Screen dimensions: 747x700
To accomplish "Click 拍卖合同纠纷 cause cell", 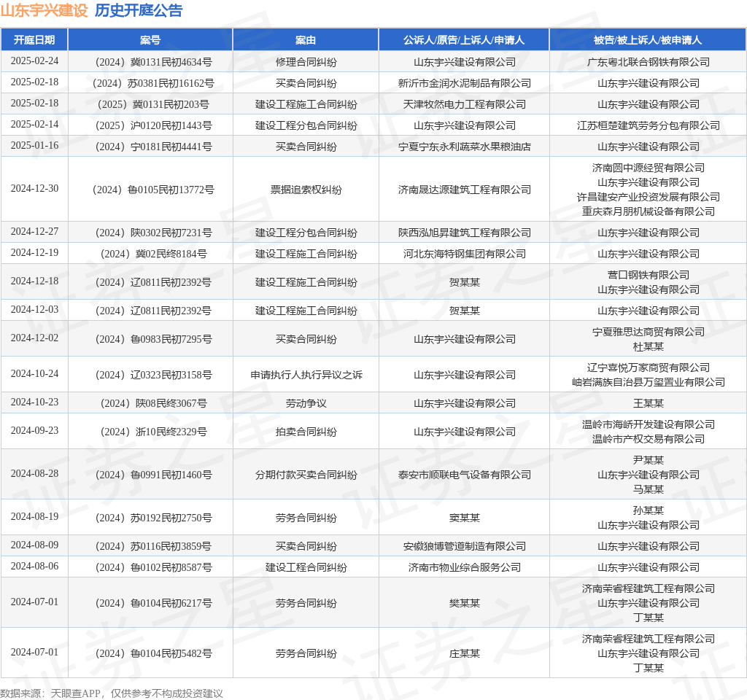I will [x=306, y=432].
